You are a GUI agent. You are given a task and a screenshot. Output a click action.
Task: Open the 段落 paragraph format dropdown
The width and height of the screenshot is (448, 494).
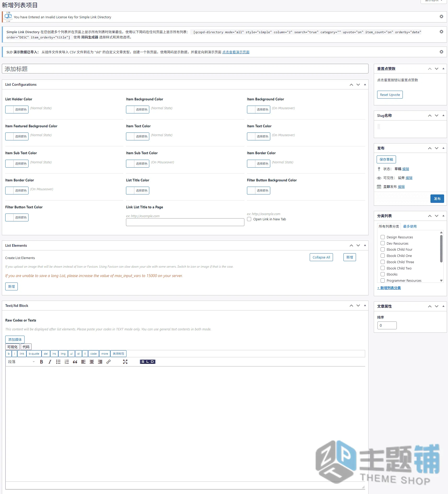(21, 362)
